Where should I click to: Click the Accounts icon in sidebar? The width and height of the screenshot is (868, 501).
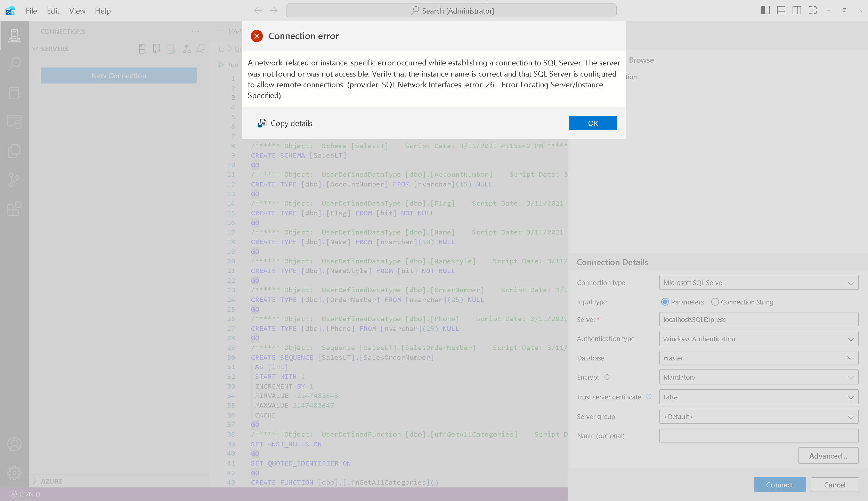pos(14,444)
